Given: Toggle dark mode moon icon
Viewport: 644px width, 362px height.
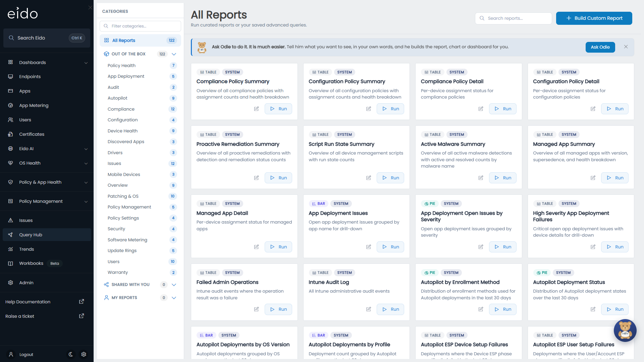Looking at the screenshot, I should [71, 354].
